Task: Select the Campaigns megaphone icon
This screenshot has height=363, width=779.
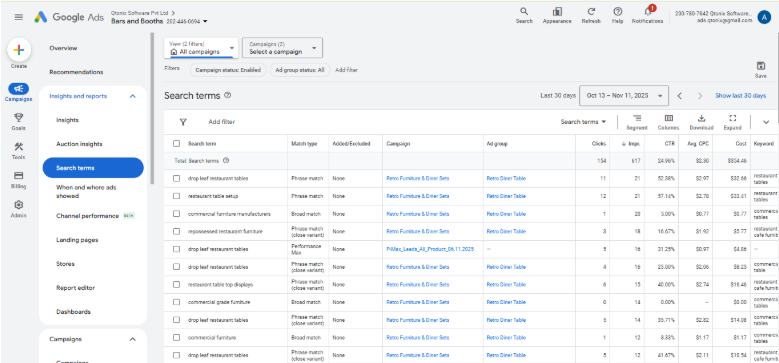Action: pos(18,89)
